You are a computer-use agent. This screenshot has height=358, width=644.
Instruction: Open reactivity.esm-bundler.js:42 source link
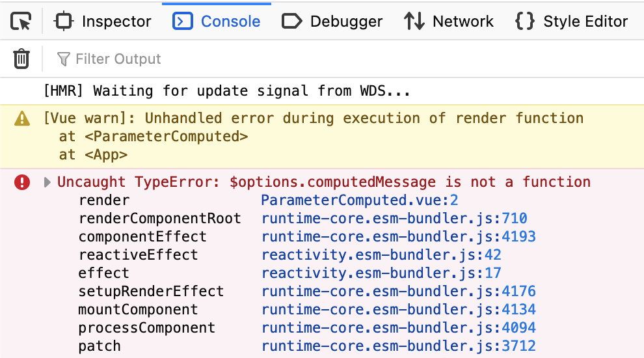[x=381, y=255]
